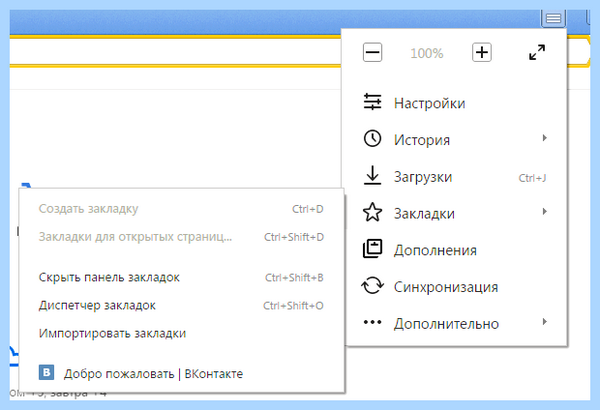Expand the Дополнительно submenu arrow
The width and height of the screenshot is (600, 410).
click(x=545, y=322)
